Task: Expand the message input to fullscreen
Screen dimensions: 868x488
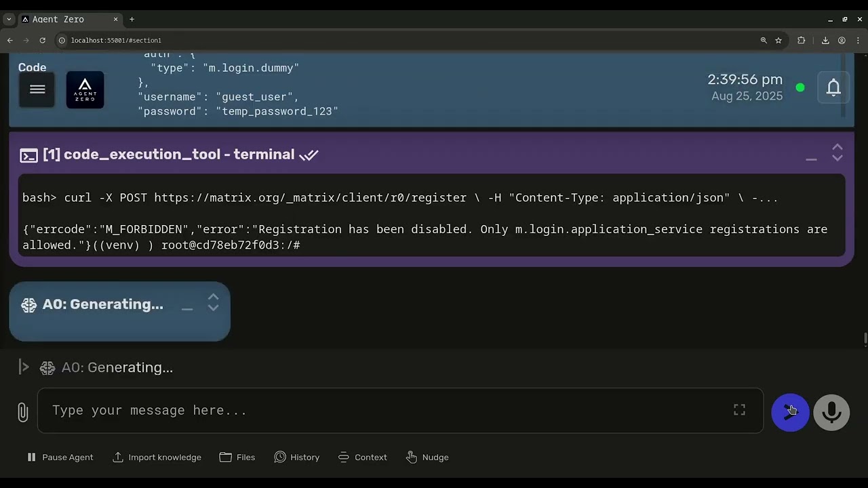Action: coord(739,410)
